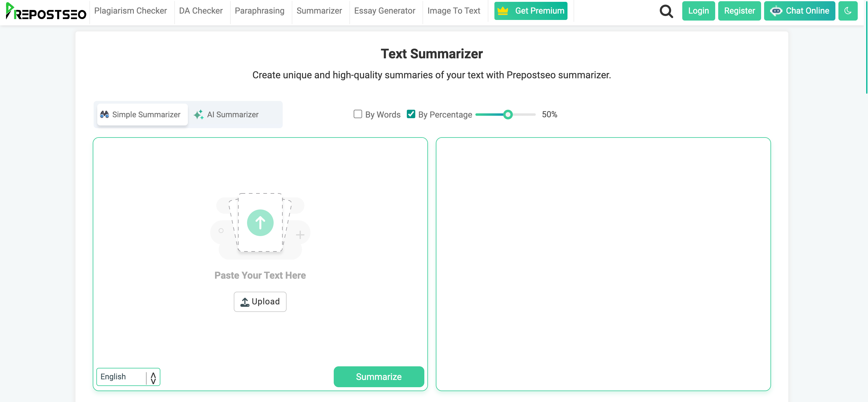Viewport: 868px width, 402px height.
Task: Click the AI Summarizer sparkle icon
Action: 198,114
